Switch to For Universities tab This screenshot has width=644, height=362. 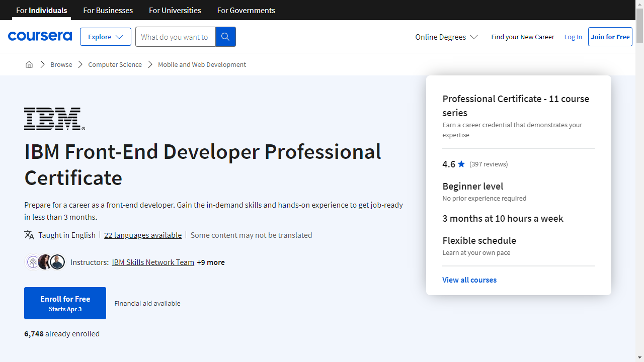coord(175,10)
